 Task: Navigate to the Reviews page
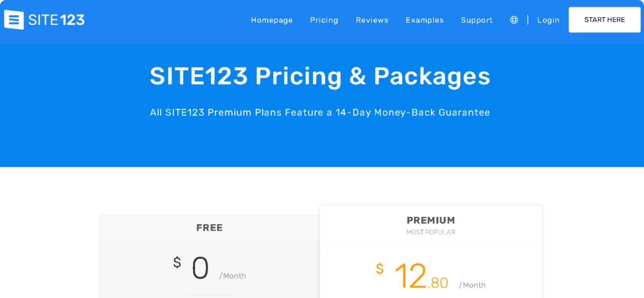coord(372,20)
